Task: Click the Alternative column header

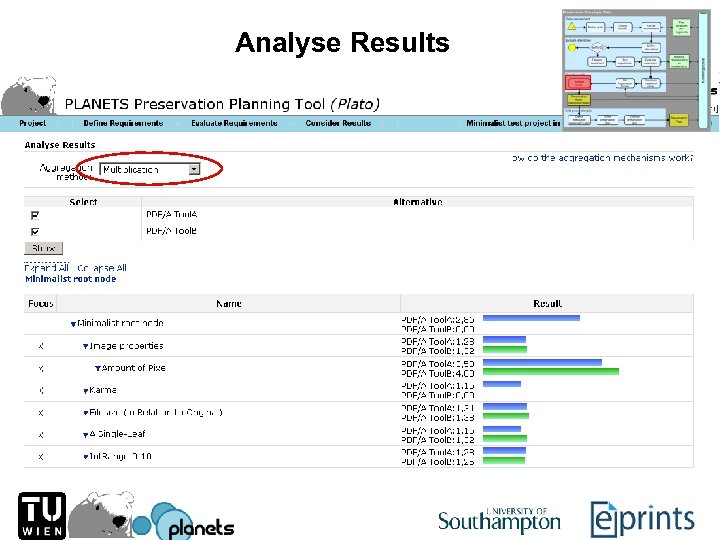Action: (x=418, y=202)
